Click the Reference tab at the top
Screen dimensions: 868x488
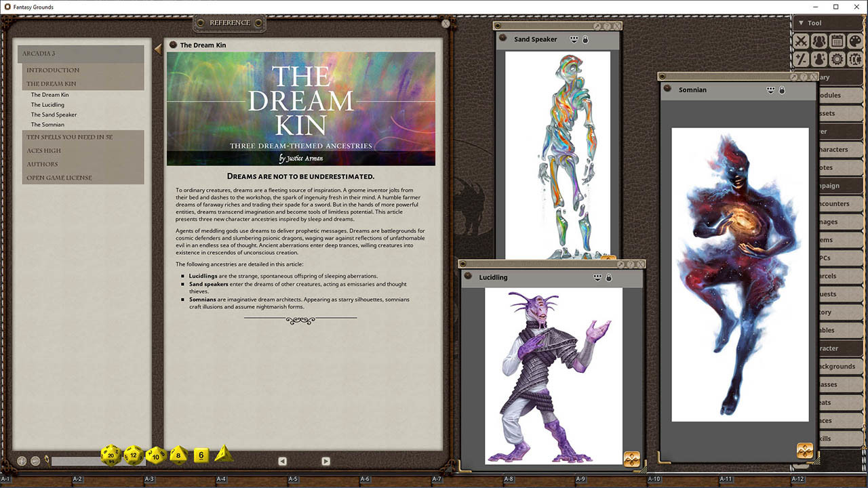click(x=229, y=22)
